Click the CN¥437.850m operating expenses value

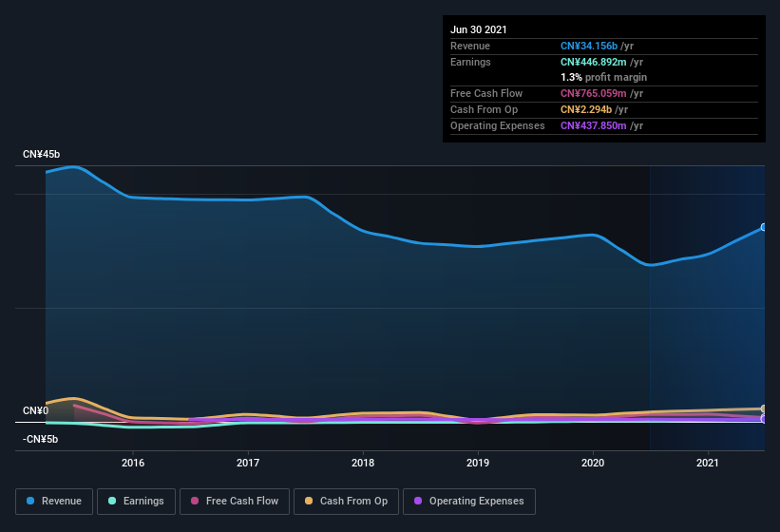(x=594, y=125)
